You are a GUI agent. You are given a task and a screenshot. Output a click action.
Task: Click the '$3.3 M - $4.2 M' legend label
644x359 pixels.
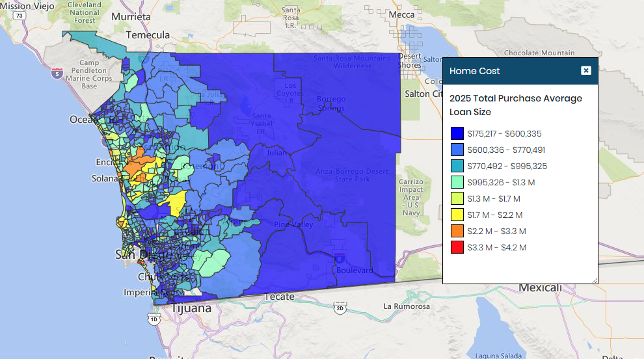pyautogui.click(x=496, y=248)
